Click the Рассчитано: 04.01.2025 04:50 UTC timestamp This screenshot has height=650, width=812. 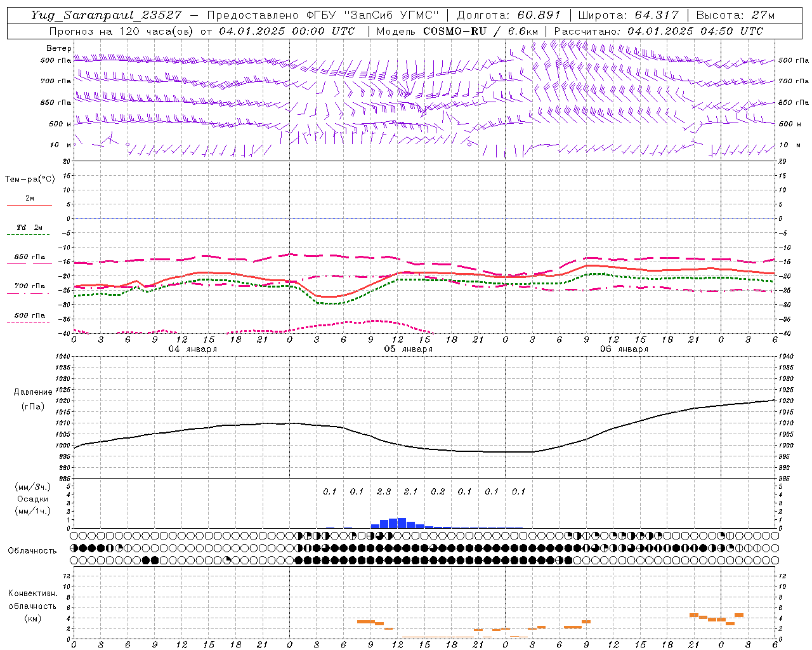(658, 31)
